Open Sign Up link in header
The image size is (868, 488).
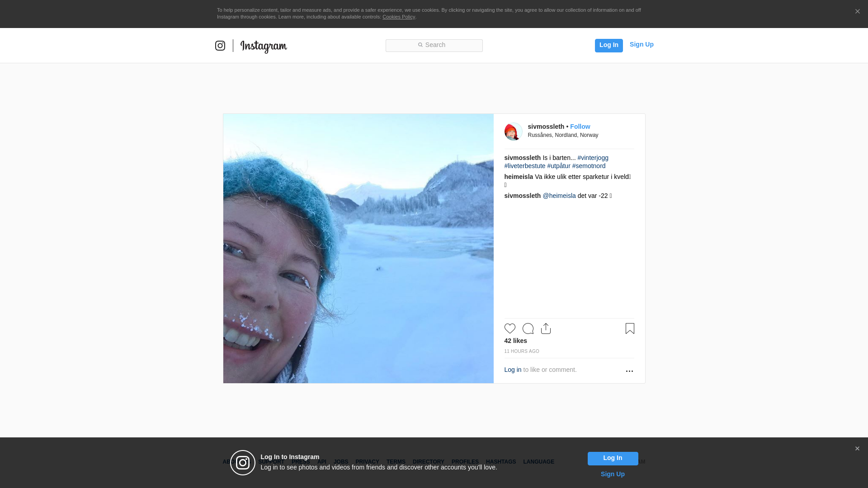[642, 44]
